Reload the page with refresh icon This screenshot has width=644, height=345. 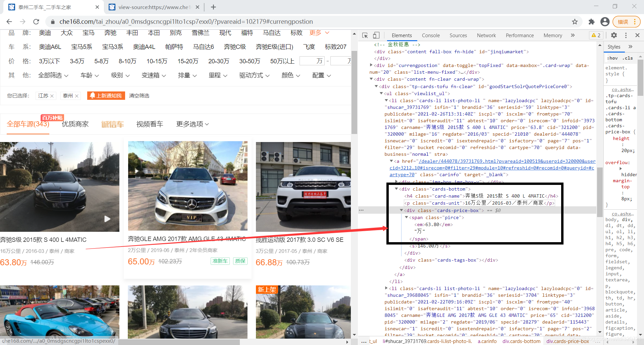[x=36, y=21]
